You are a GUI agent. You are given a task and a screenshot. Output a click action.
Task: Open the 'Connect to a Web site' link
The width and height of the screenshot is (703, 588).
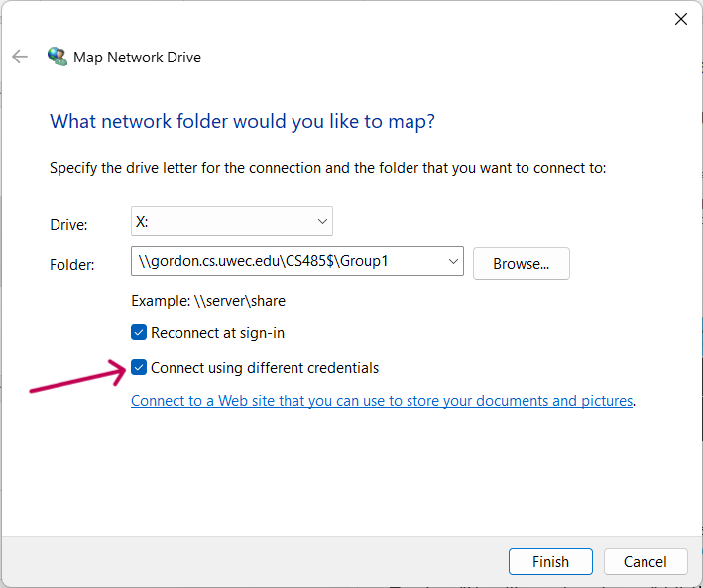382,400
